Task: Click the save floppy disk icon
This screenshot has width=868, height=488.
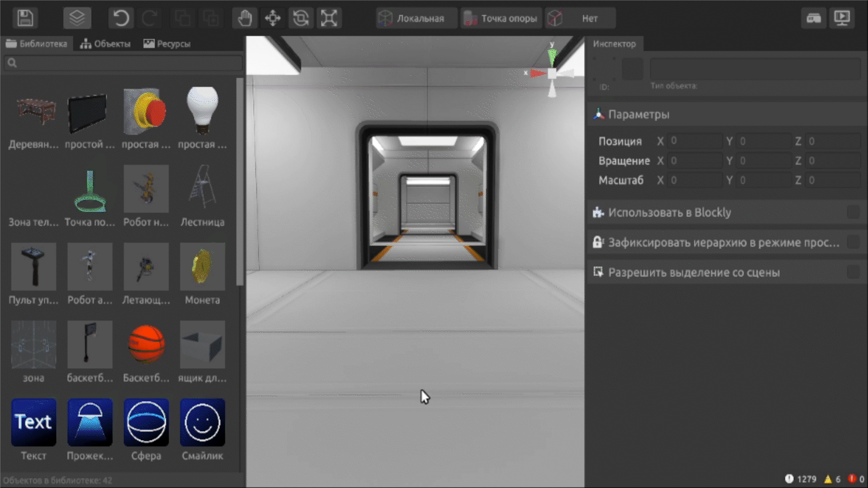Action: 25,18
